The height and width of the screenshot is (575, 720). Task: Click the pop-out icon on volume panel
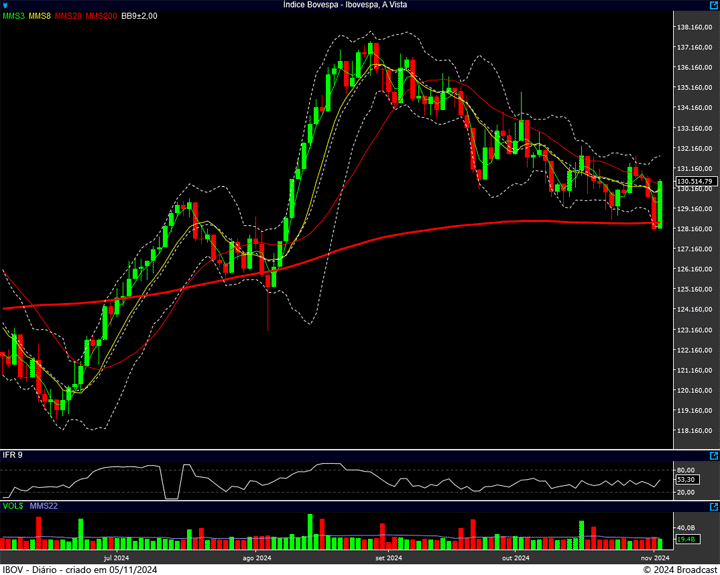coord(714,506)
